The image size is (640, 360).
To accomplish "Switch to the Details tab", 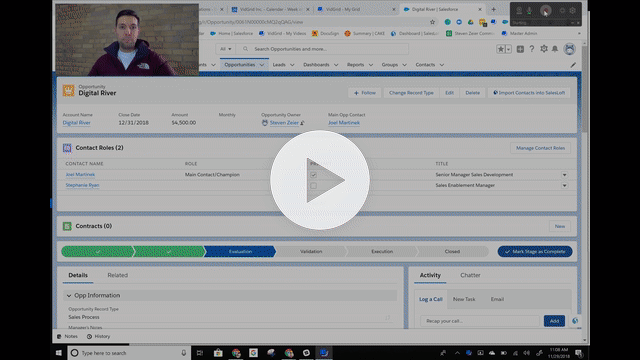I will pyautogui.click(x=78, y=276).
